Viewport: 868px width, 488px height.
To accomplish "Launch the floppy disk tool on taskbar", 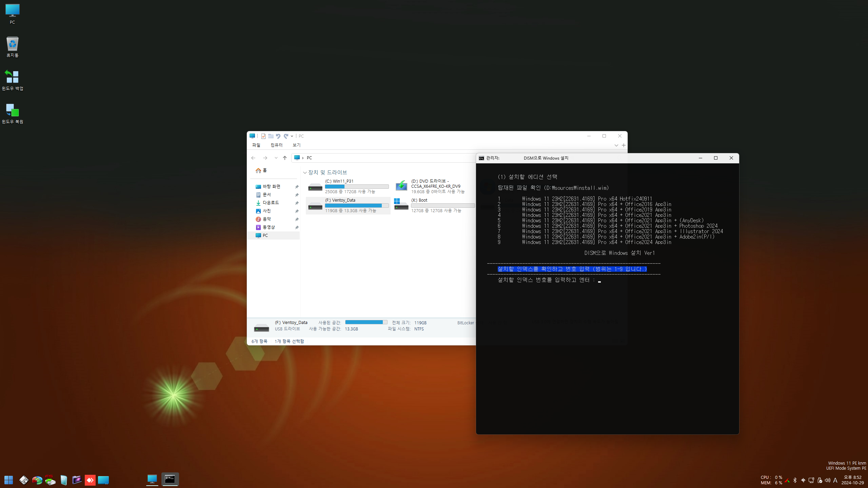I will pos(24,480).
